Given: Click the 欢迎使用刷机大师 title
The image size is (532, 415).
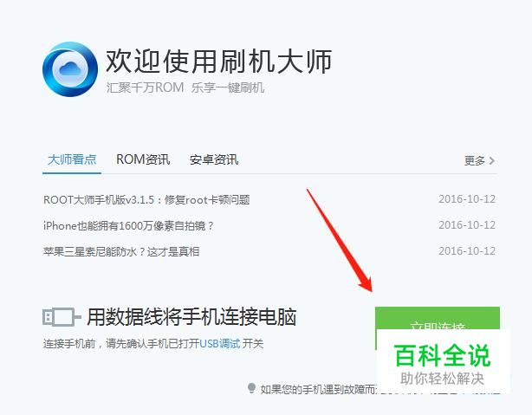Looking at the screenshot, I should (x=219, y=62).
